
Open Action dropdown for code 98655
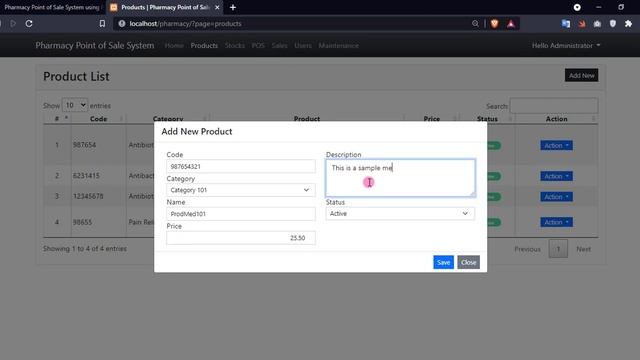[556, 222]
